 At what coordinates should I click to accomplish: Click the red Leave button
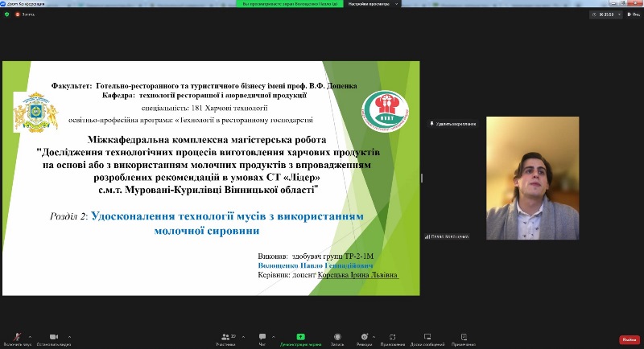tap(630, 339)
